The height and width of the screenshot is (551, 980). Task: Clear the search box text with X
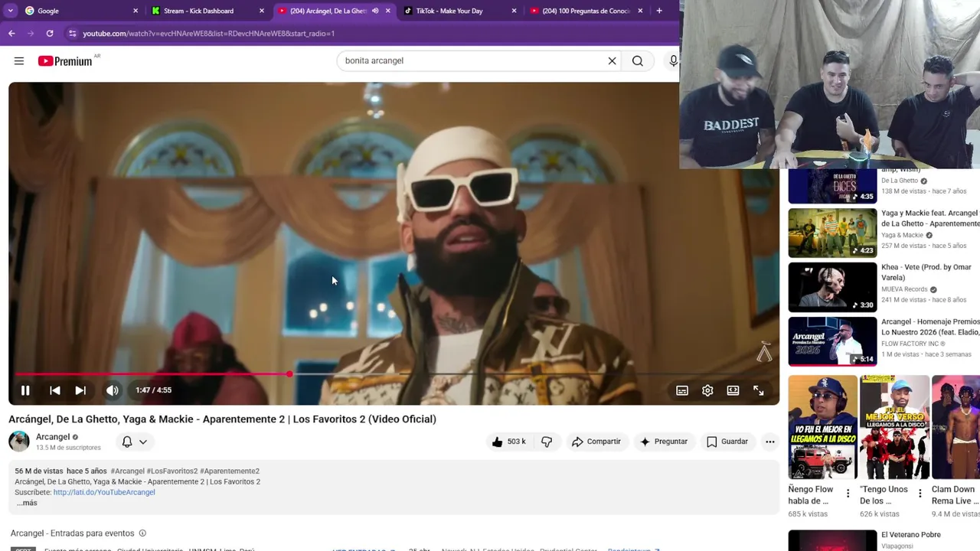[612, 61]
